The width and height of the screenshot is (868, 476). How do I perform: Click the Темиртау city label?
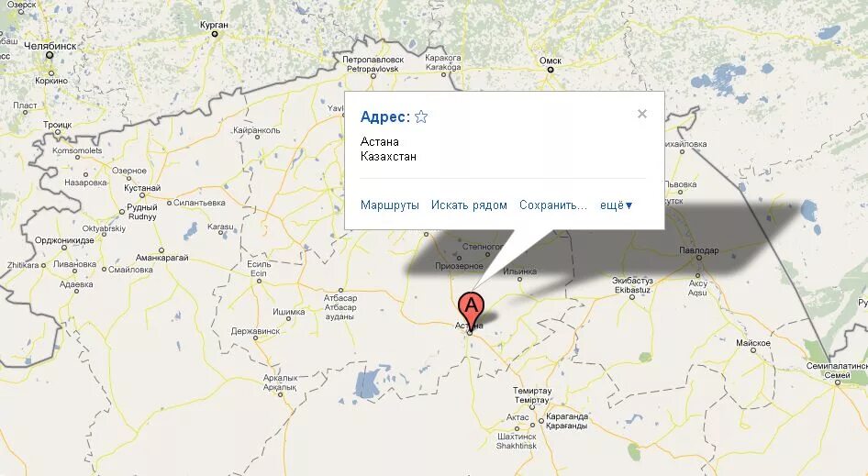532,390
